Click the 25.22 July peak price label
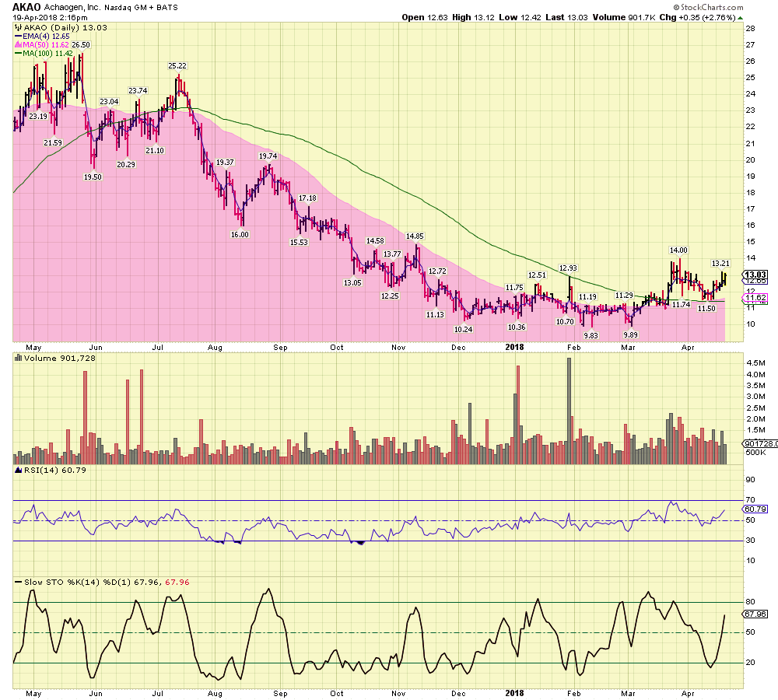Viewport: 778px width, 700px height. (178, 67)
